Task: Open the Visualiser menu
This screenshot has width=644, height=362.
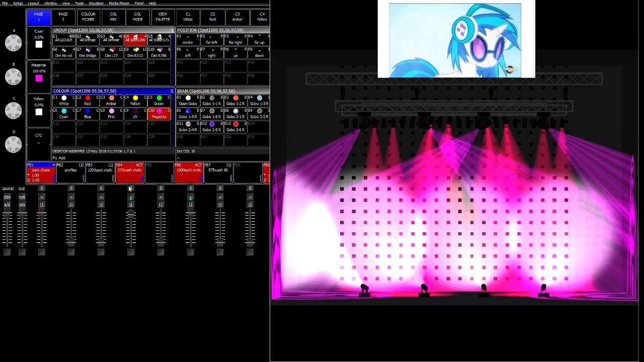Action: coord(96,4)
